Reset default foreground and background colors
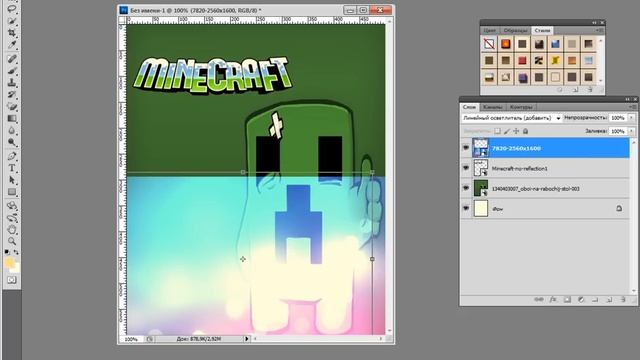 point(7,252)
